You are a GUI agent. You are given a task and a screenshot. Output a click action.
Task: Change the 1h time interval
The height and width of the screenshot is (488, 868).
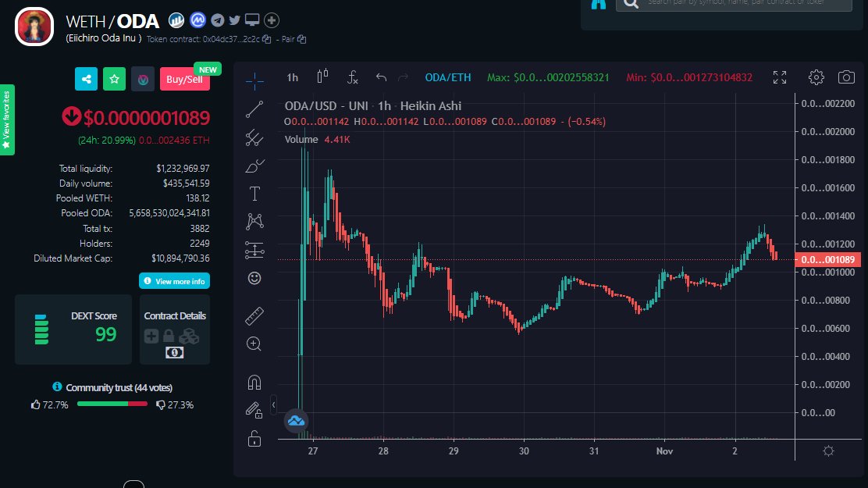292,77
